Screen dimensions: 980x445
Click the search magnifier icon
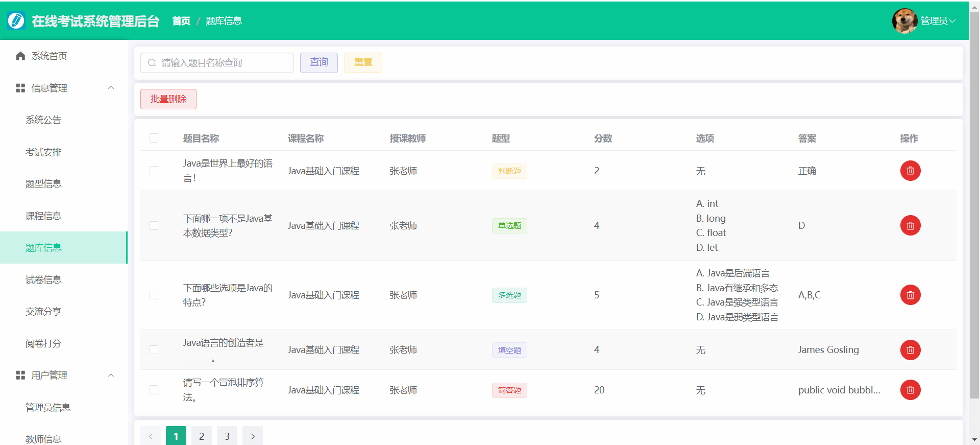[152, 63]
